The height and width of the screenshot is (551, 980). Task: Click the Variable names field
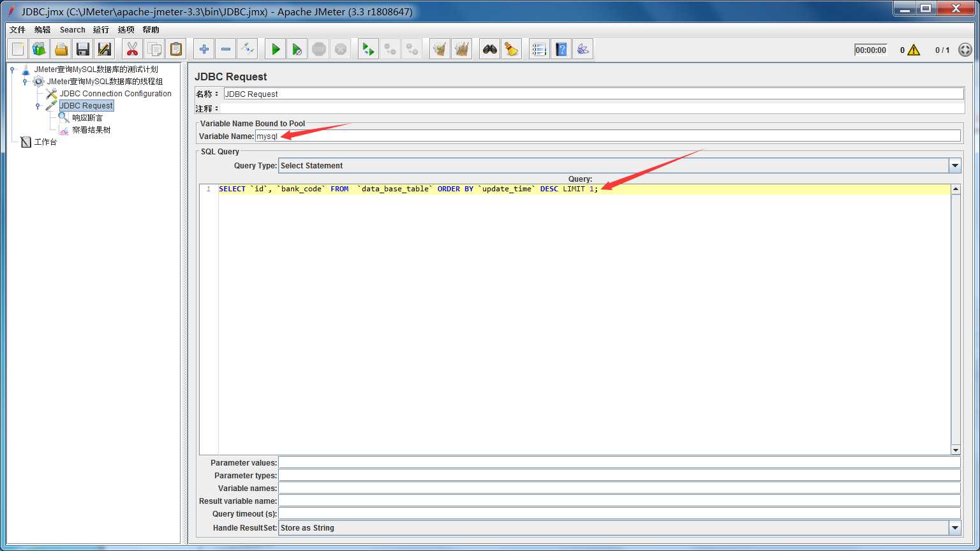pos(619,488)
